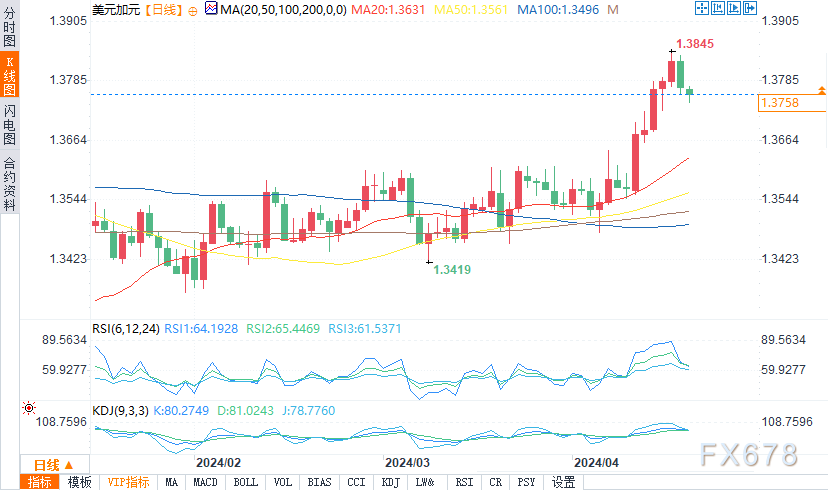Click the MA indicator chart icon
This screenshot has height=490, width=828.
[x=211, y=8]
